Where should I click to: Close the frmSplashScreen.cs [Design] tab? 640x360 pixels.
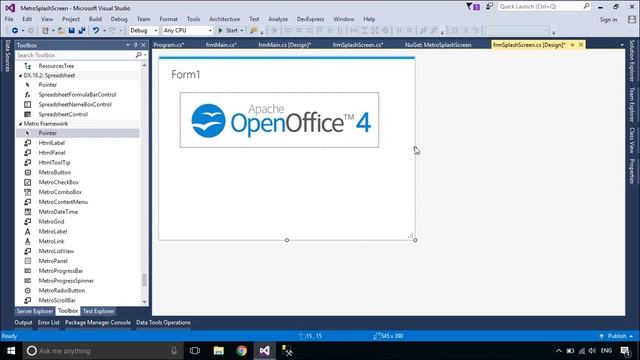click(x=581, y=44)
